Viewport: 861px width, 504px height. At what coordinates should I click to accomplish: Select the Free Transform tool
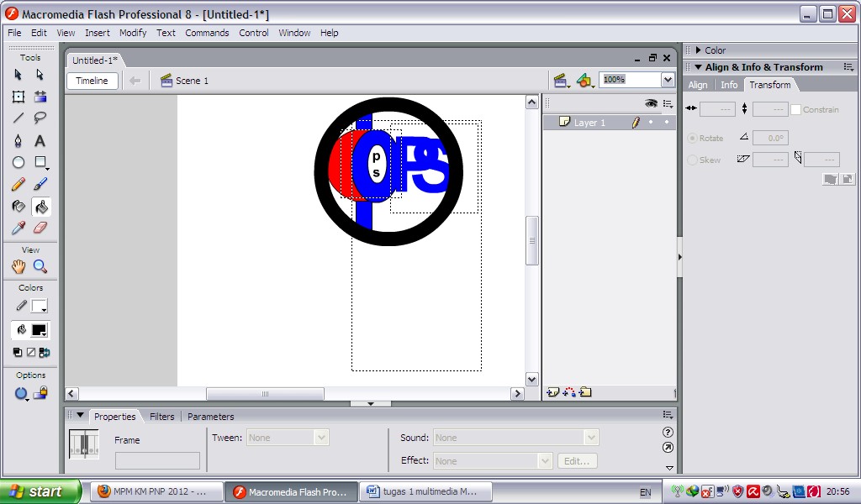18,97
